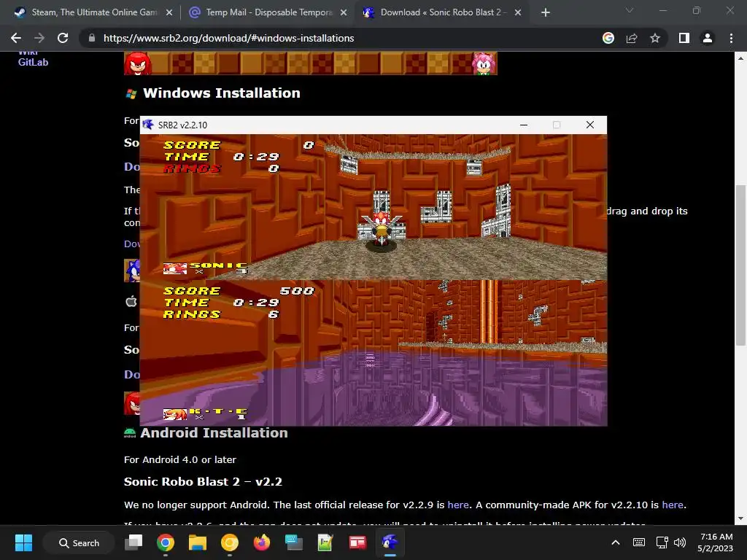Viewport: 747px width, 560px height.
Task: Share this page icon
Action: point(632,38)
